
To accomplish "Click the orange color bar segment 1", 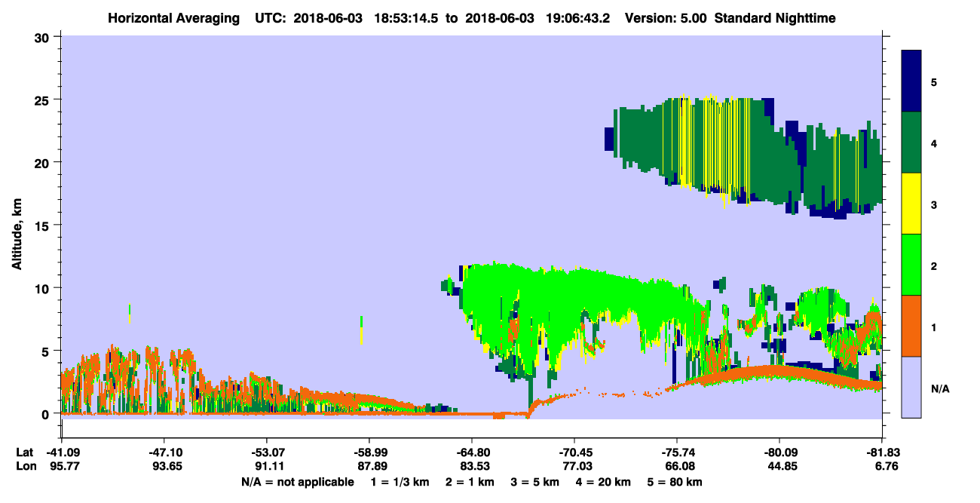I will tap(911, 326).
